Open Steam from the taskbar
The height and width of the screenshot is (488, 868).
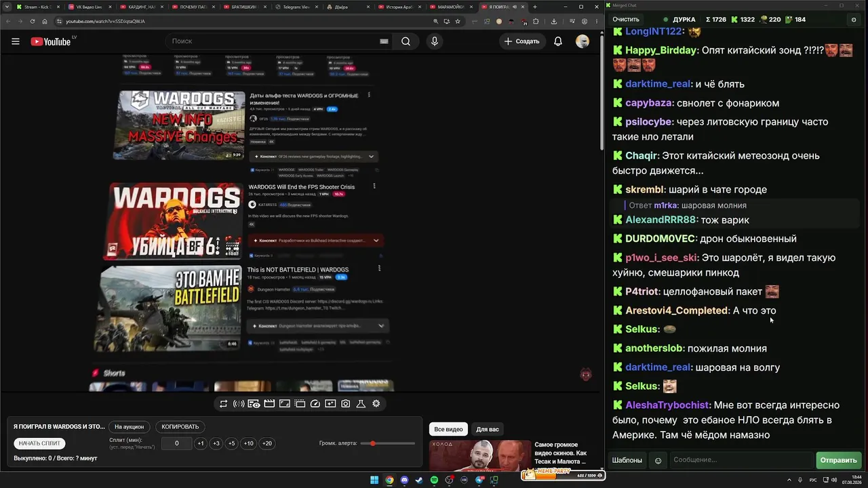point(419,481)
